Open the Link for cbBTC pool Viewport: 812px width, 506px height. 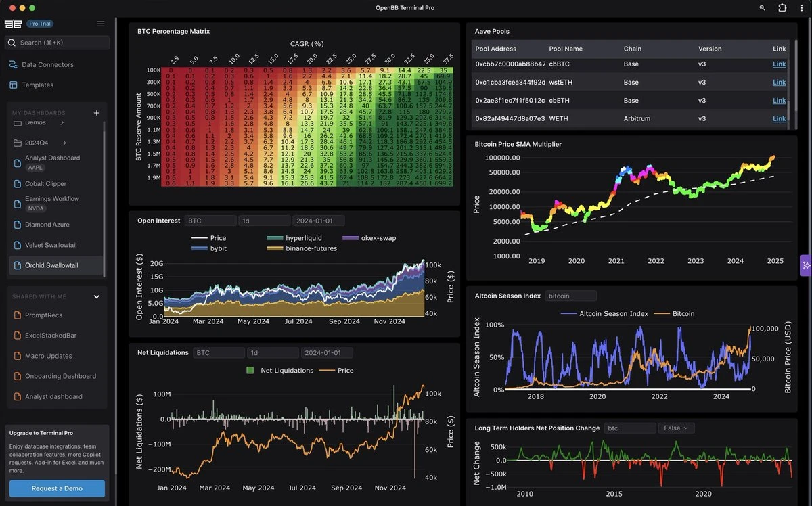pos(779,64)
